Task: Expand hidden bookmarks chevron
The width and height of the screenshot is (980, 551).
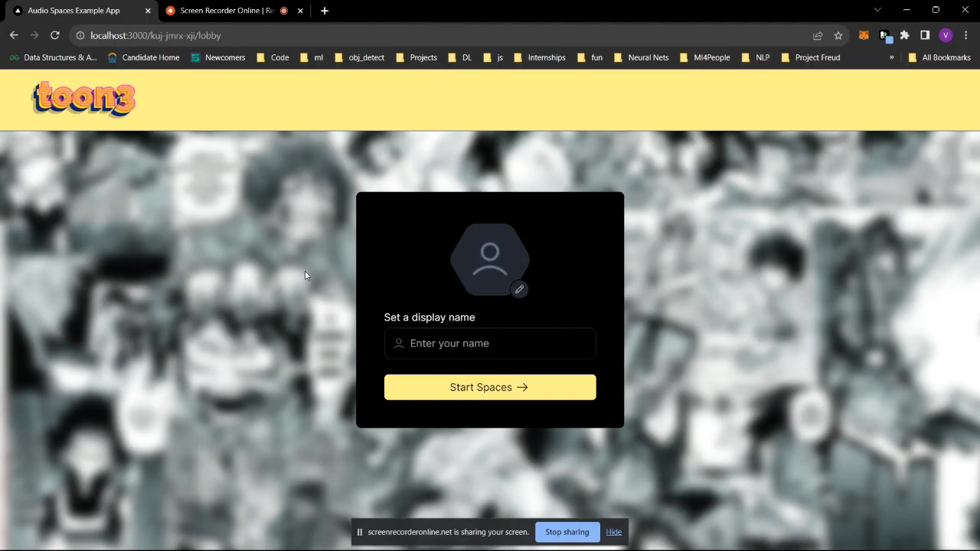Action: coord(891,57)
